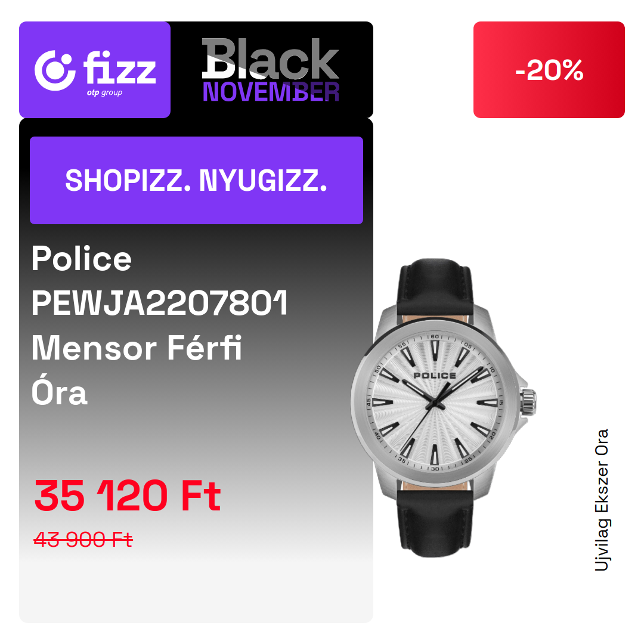Image resolution: width=644 pixels, height=644 pixels.
Task: Click the otp group small text
Action: (104, 93)
